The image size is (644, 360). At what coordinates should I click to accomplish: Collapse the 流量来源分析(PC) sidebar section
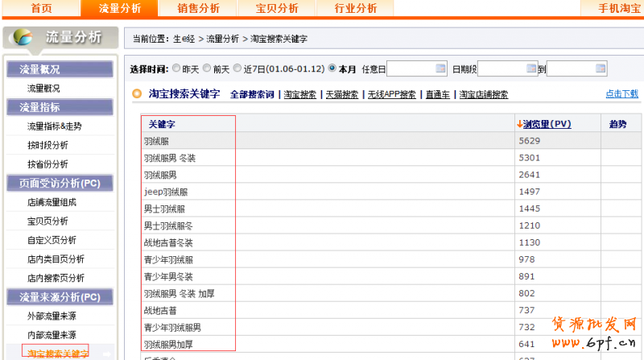(x=58, y=297)
